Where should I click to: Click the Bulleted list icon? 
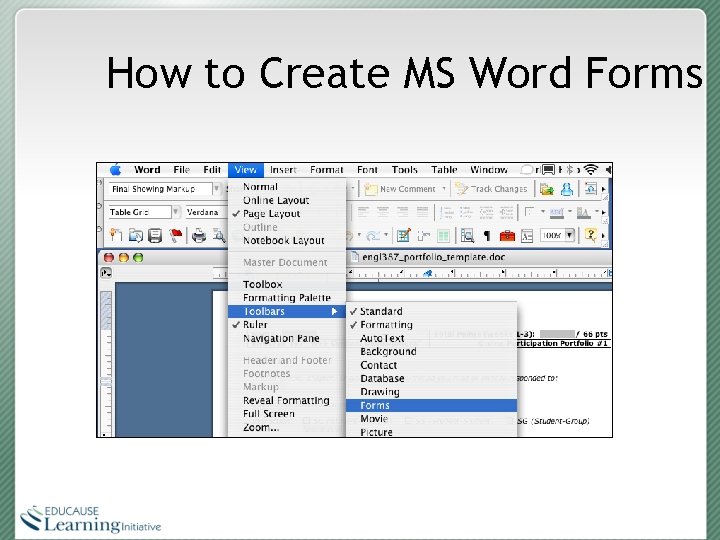(466, 212)
